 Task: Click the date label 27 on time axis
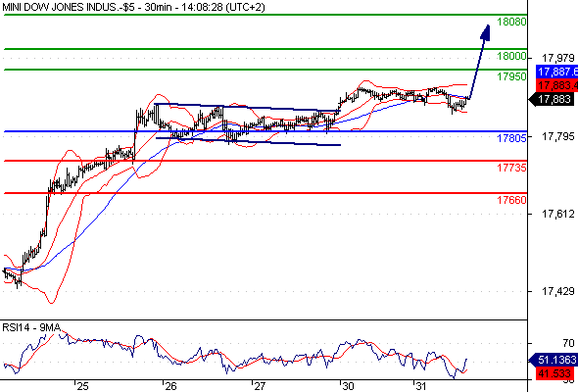(260, 386)
